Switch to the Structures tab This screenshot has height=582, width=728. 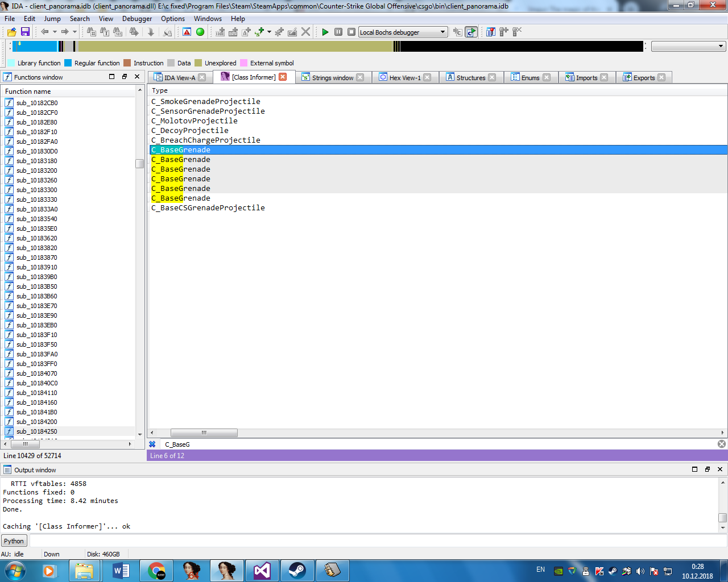[x=470, y=78]
